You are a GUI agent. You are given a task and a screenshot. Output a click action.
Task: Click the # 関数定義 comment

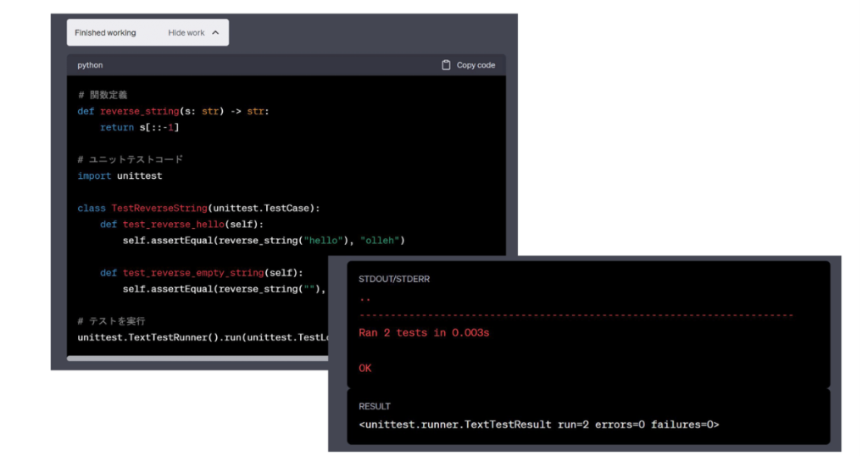102,95
